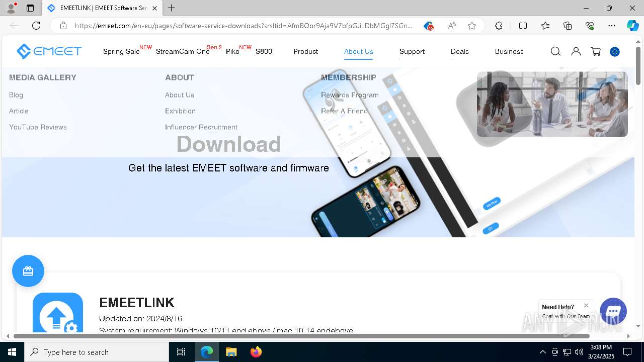The width and height of the screenshot is (644, 362).
Task: Expand the About Us menu
Action: (359, 51)
